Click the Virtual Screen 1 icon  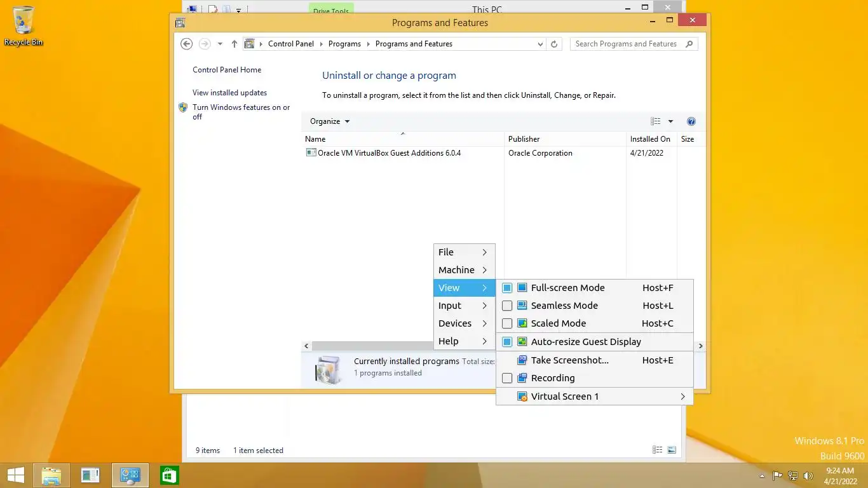[522, 396]
